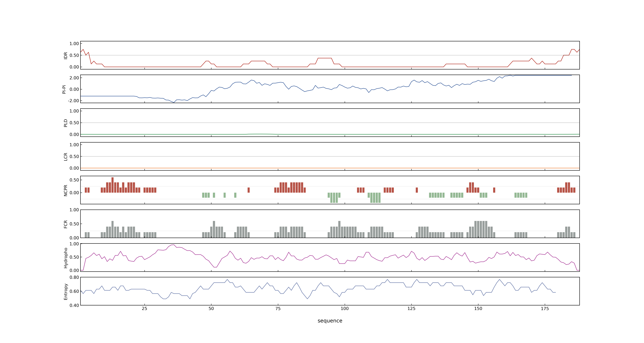644x343 pixels.
Task: Click the IDR y-axis label
Action: (x=66, y=55)
